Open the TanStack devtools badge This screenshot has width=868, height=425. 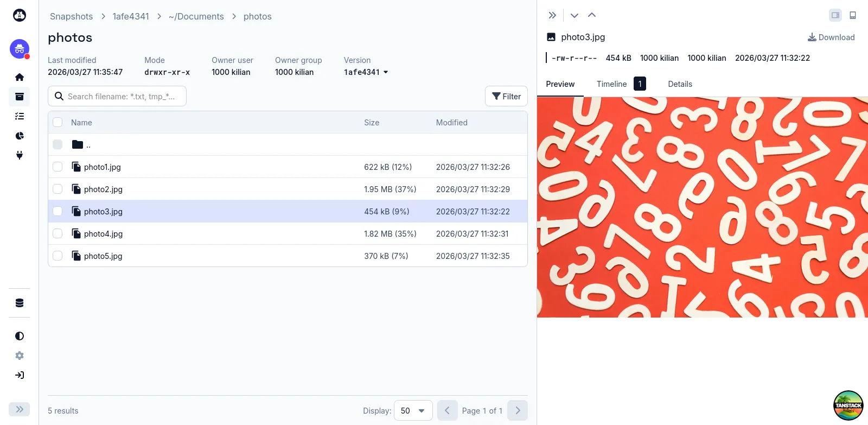tap(848, 405)
